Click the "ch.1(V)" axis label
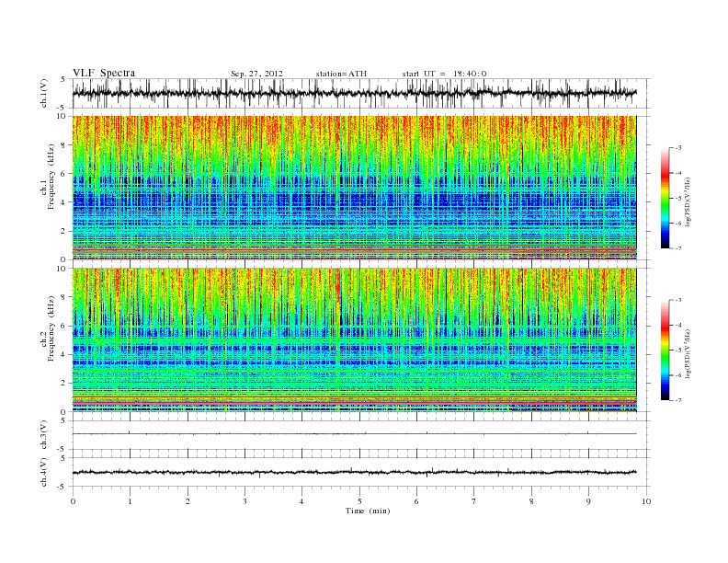Viewport: 728px width, 563px height. 44,93
